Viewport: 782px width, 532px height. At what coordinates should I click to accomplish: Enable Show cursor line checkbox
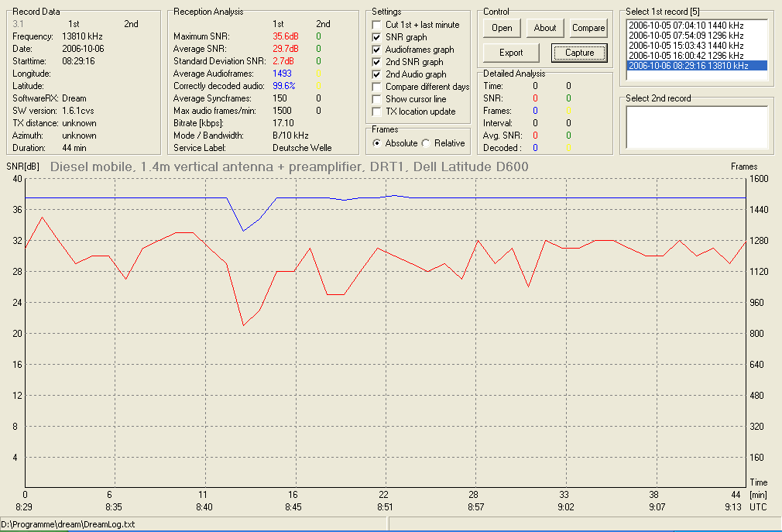376,99
